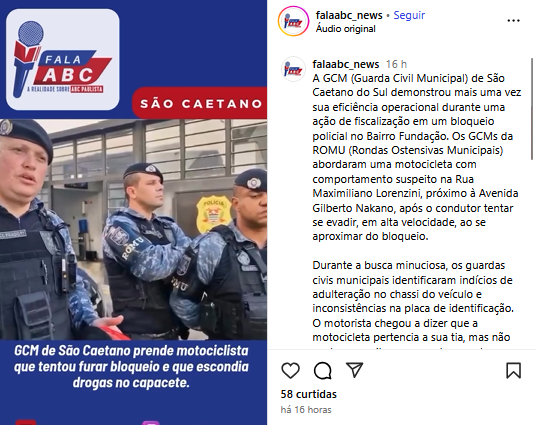
Task: Click the falaabc_news username in header
Action: (x=349, y=15)
